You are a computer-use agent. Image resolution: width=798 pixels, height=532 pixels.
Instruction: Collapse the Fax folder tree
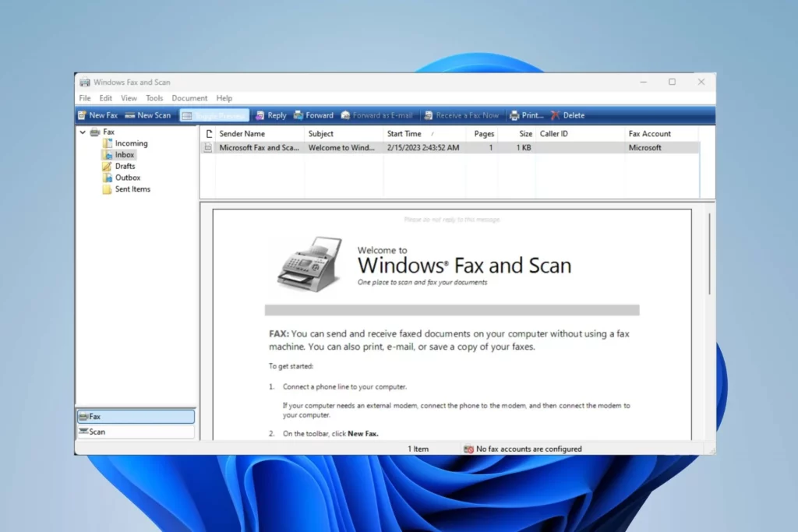pos(83,132)
